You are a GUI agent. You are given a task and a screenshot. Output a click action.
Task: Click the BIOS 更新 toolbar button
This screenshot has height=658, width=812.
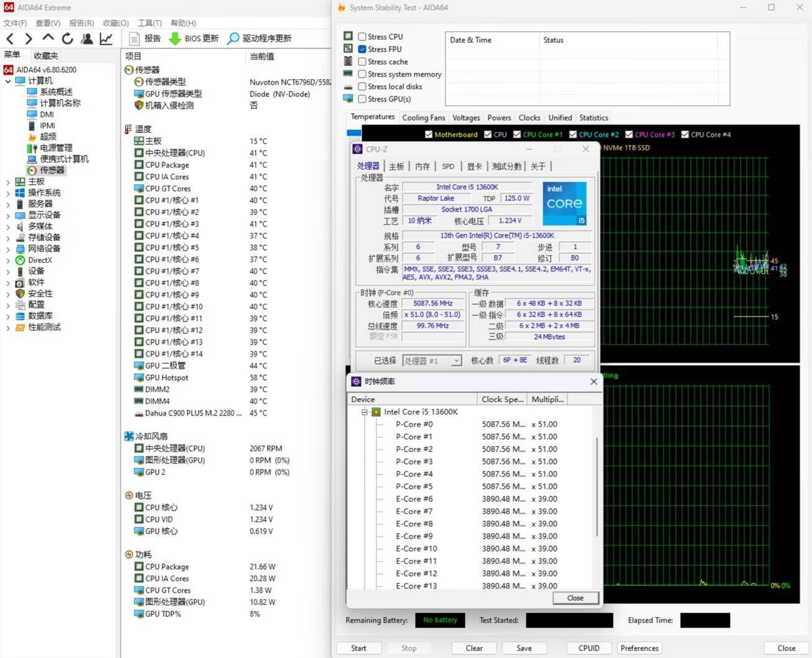pos(194,39)
